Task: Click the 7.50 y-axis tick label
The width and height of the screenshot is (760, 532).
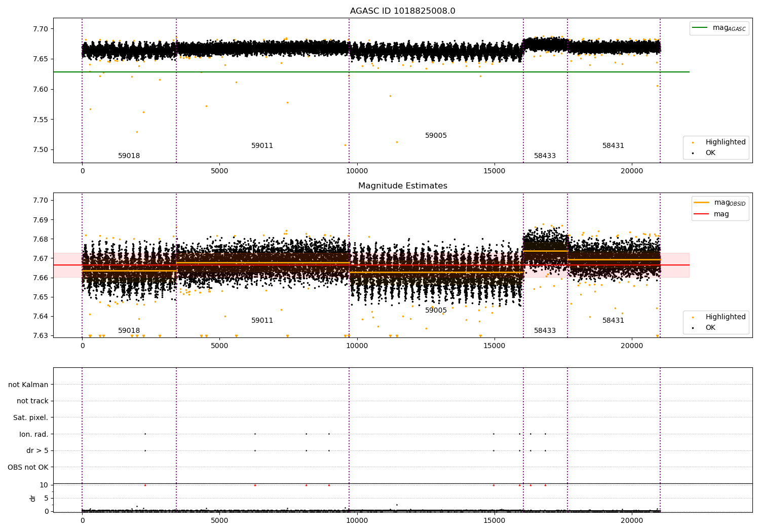Action: pyautogui.click(x=41, y=150)
